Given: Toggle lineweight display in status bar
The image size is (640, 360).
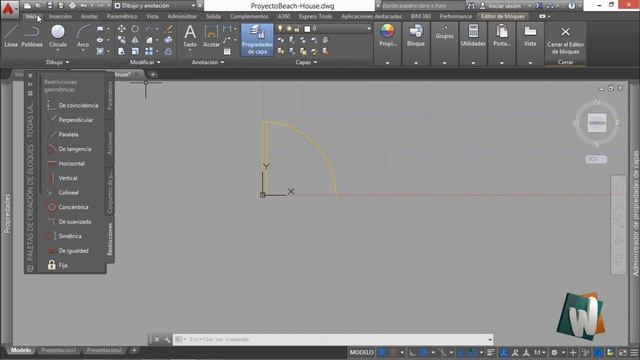Looking at the screenshot, I should pos(491,352).
